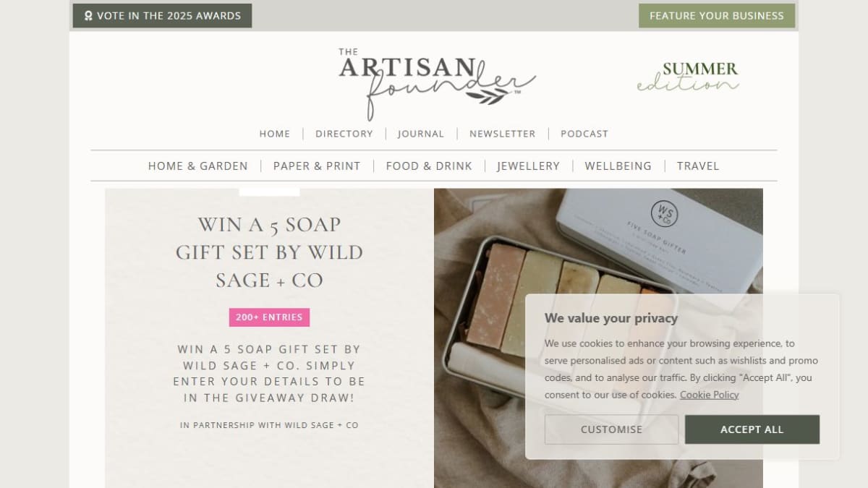Browse Home & Garden category
The height and width of the screenshot is (488, 868).
click(198, 166)
